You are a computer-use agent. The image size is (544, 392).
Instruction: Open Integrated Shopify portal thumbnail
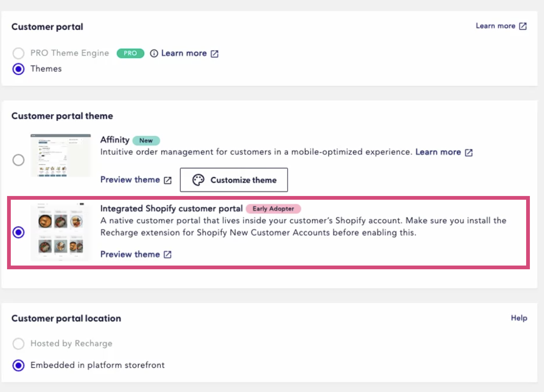61,231
